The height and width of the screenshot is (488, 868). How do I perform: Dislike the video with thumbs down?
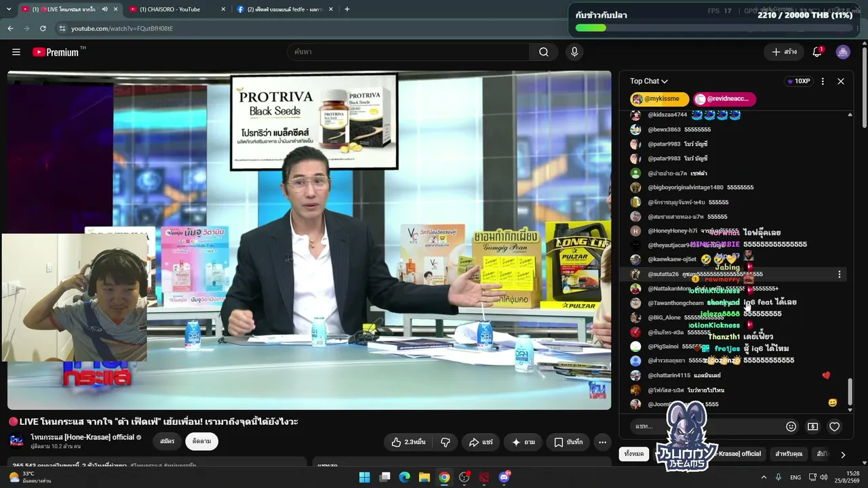[x=446, y=442]
